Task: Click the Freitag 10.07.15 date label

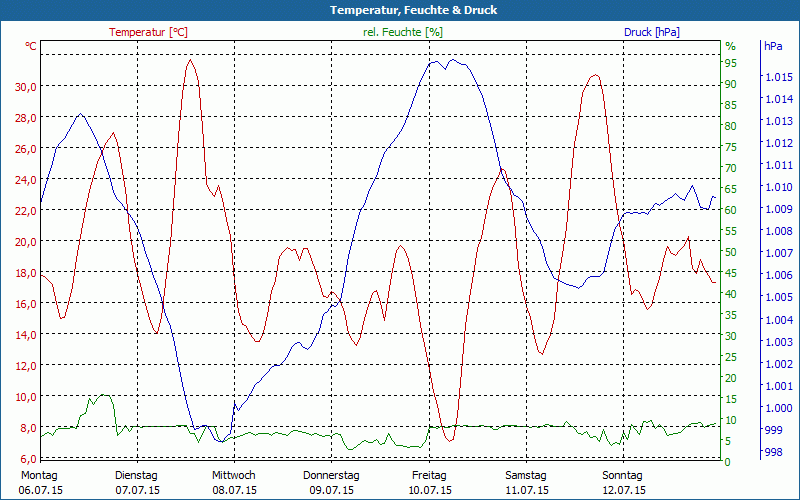Action: click(429, 482)
